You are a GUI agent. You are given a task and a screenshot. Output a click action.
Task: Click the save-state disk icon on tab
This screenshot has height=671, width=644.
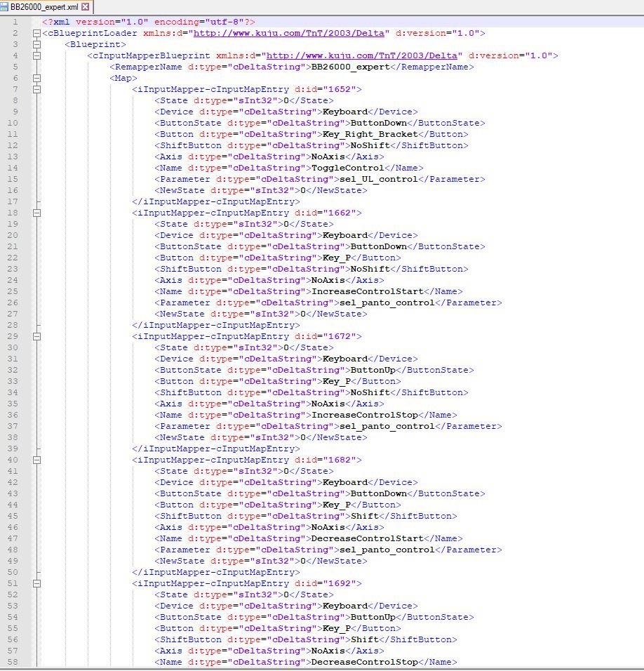click(4, 7)
